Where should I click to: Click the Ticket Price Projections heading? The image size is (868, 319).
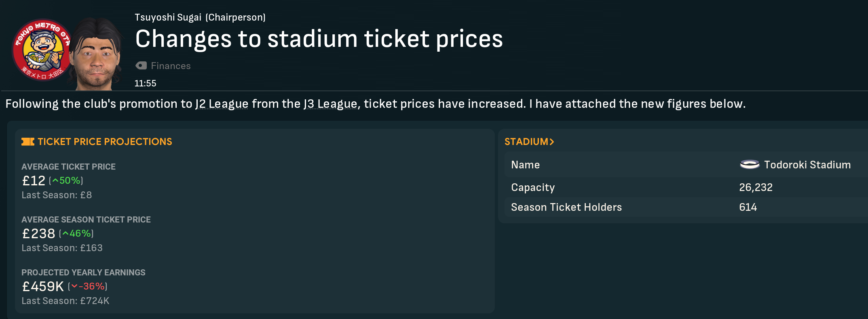tap(105, 142)
